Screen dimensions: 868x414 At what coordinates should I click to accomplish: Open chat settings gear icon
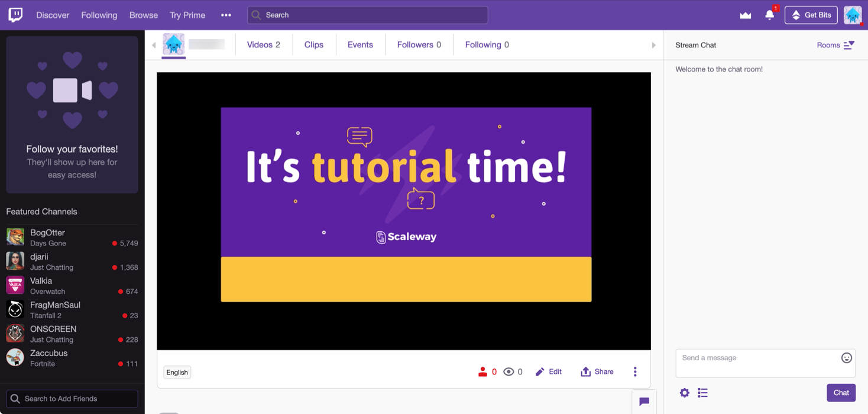click(684, 393)
